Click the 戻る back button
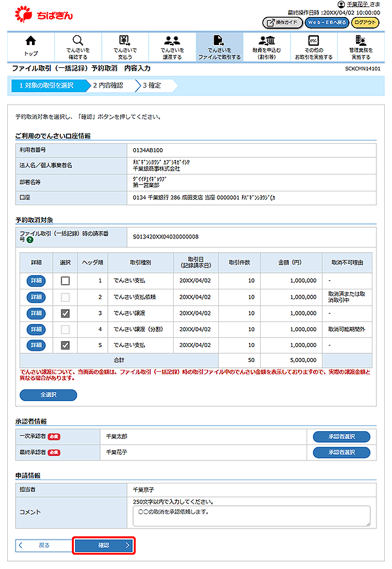392x569 pixels. click(x=44, y=545)
